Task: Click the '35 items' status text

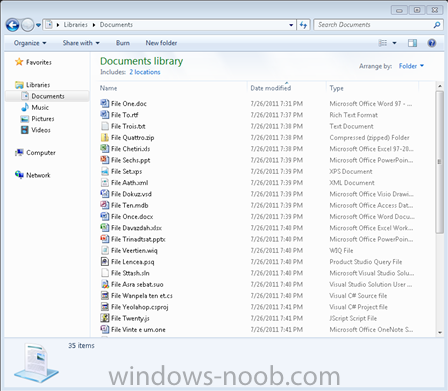Action: click(81, 346)
